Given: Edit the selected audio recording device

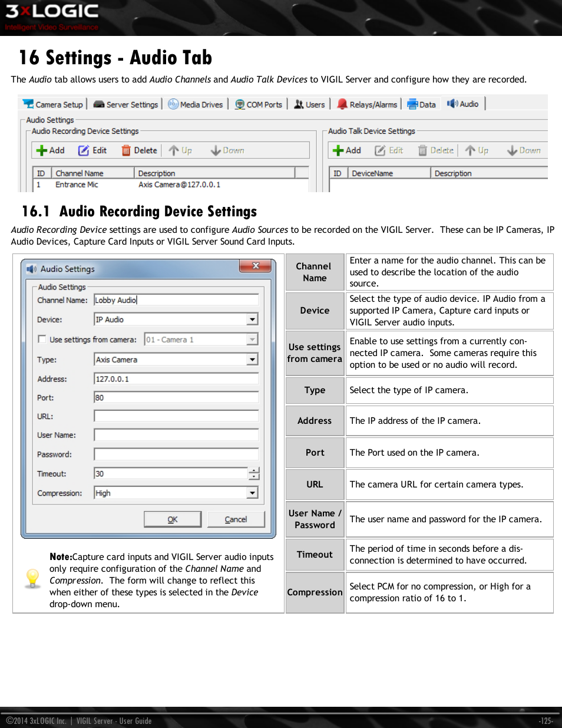Looking at the screenshot, I should 92,150.
